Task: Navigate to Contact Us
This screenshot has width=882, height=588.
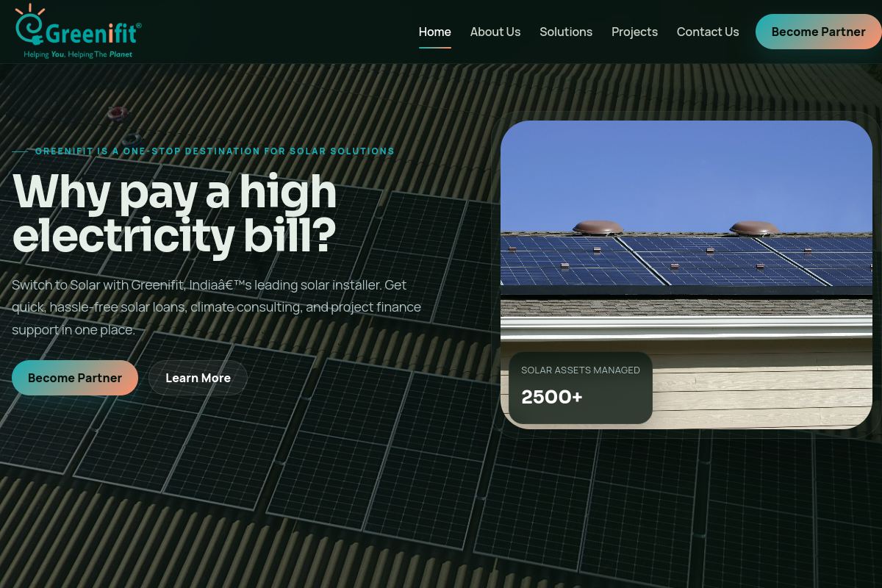Action: coord(708,32)
